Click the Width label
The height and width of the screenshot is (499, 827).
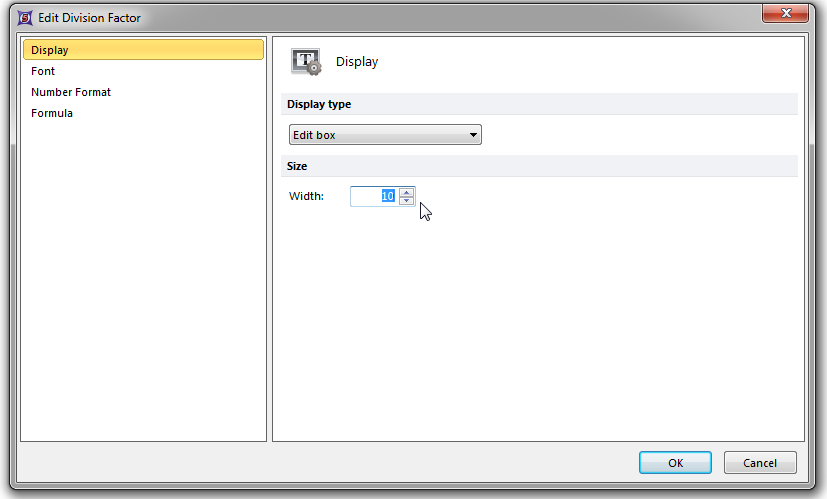tap(306, 196)
